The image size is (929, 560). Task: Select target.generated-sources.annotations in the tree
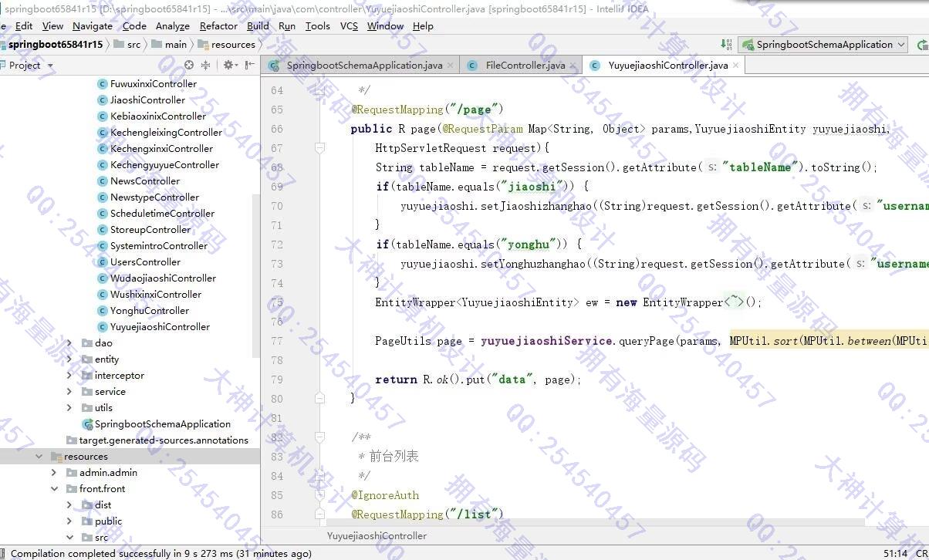pyautogui.click(x=164, y=440)
